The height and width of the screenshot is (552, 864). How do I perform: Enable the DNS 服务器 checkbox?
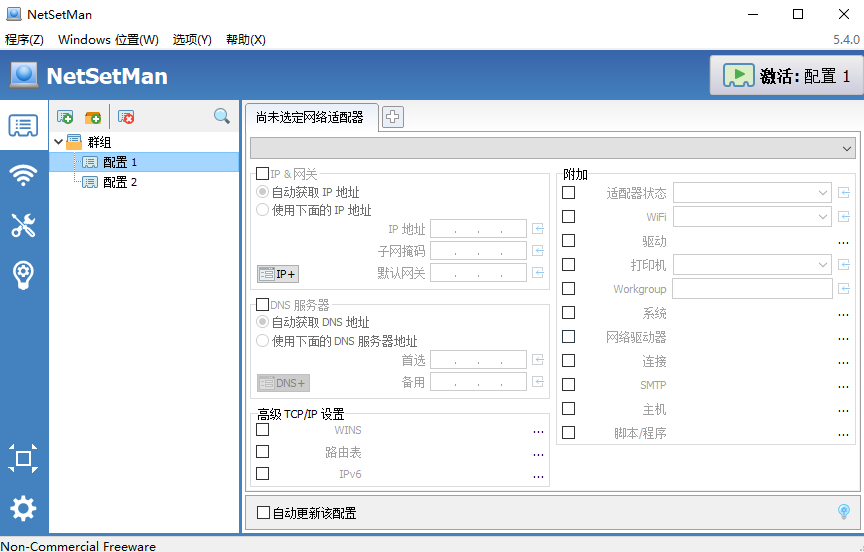(x=263, y=305)
